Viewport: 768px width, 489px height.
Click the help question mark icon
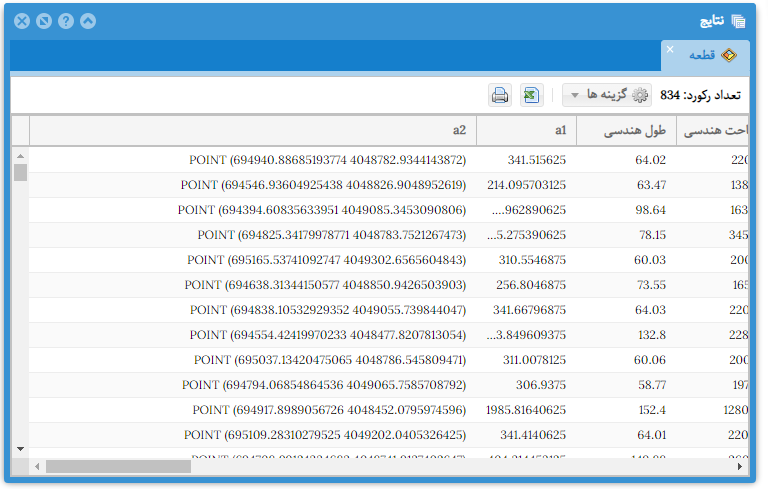click(x=66, y=21)
